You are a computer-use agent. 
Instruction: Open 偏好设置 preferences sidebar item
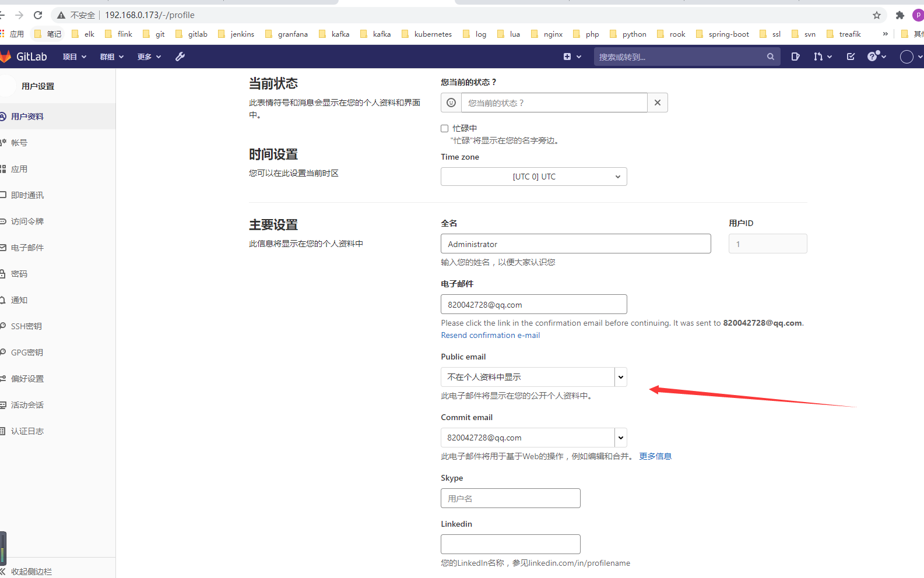click(x=58, y=379)
